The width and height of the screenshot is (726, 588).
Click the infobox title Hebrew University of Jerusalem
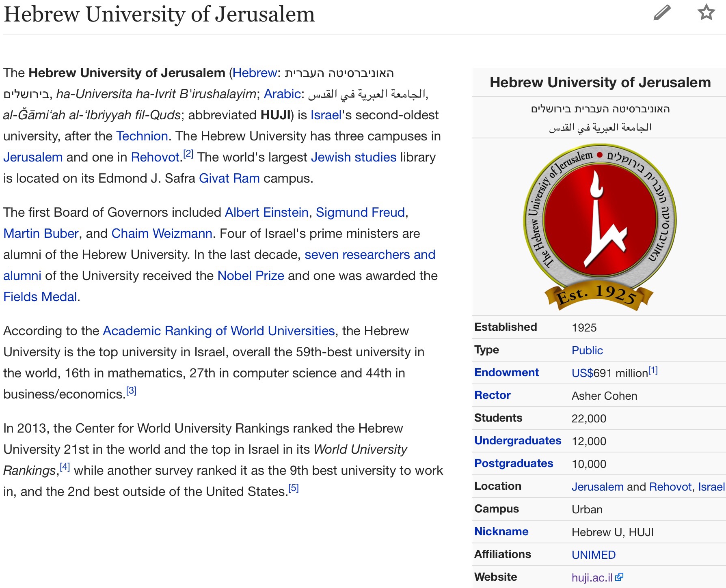(600, 82)
